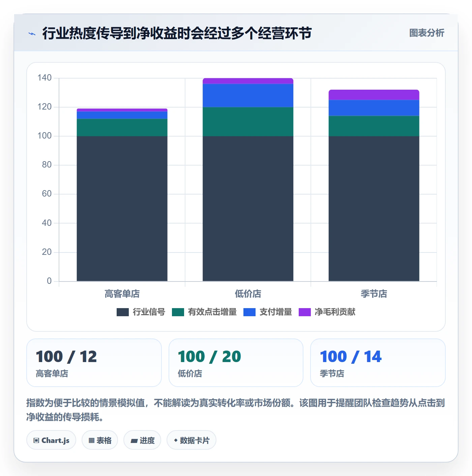Click the 低价店 dark base bar segment
The width and height of the screenshot is (472, 476).
pos(248,209)
